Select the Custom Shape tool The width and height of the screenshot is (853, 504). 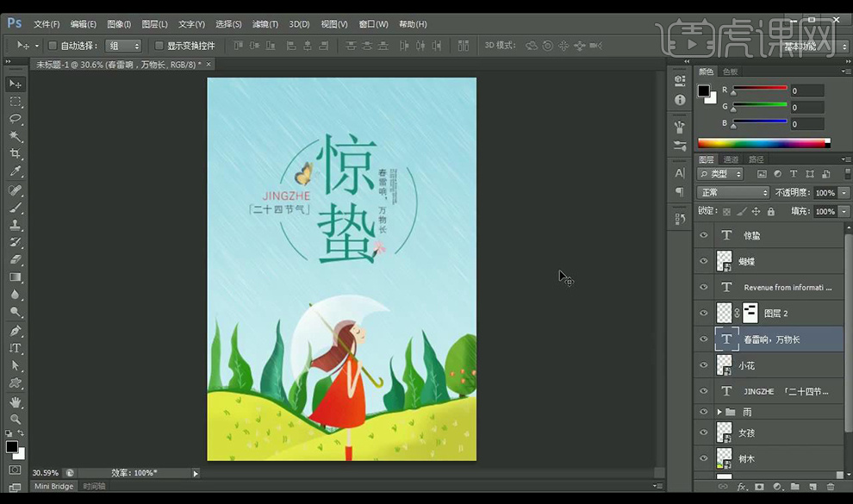pos(16,383)
